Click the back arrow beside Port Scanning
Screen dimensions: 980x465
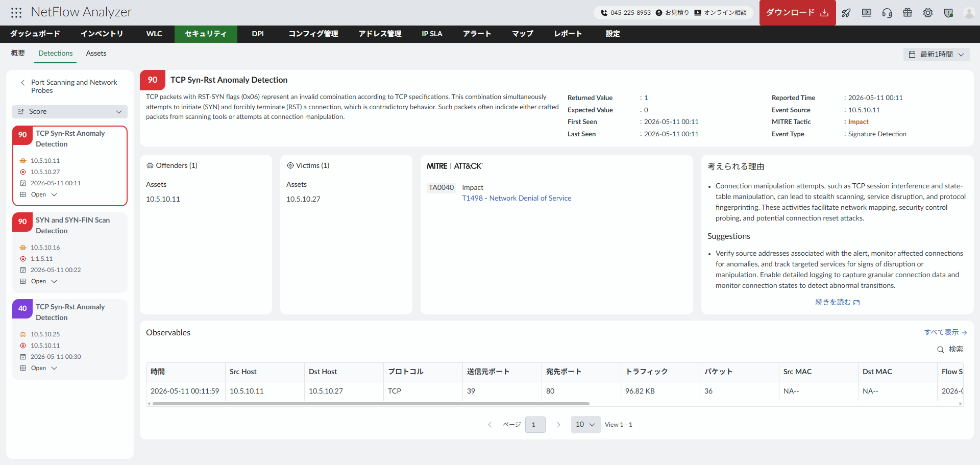pos(22,82)
